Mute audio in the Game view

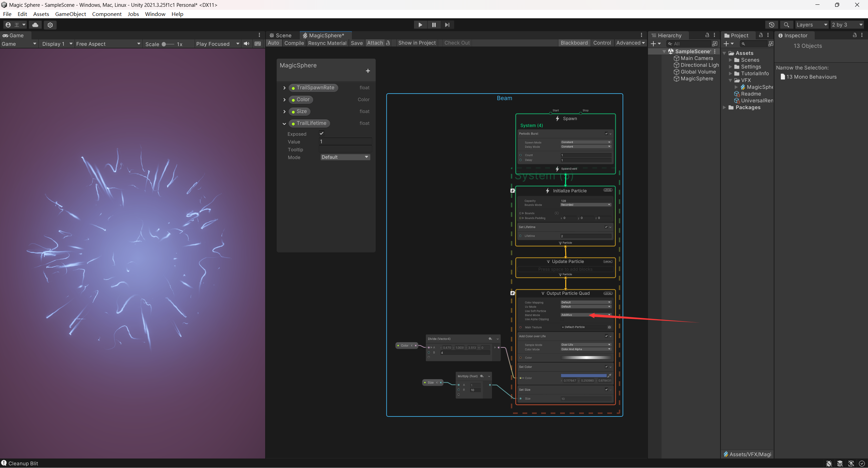[x=246, y=44]
